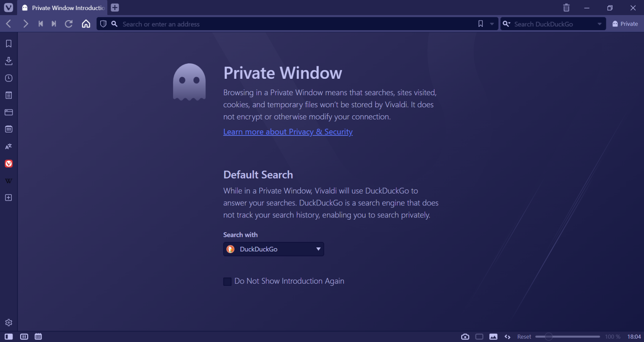The height and width of the screenshot is (342, 644).
Task: Adjust the page zoom slider
Action: (548, 337)
